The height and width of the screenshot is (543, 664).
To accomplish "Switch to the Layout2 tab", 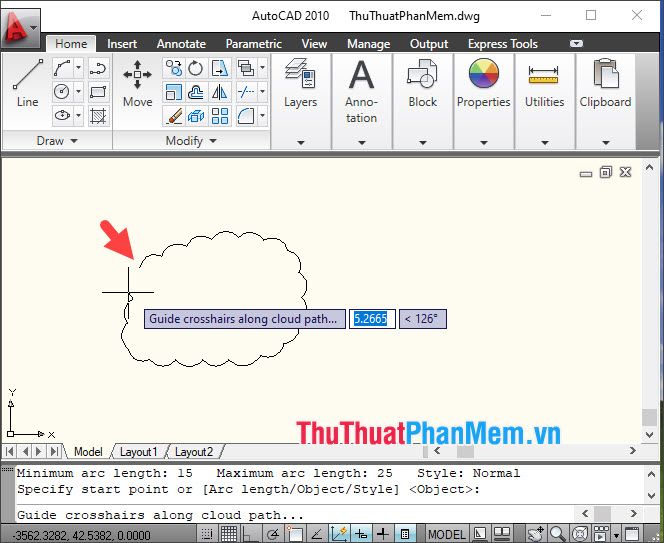I will (x=194, y=452).
